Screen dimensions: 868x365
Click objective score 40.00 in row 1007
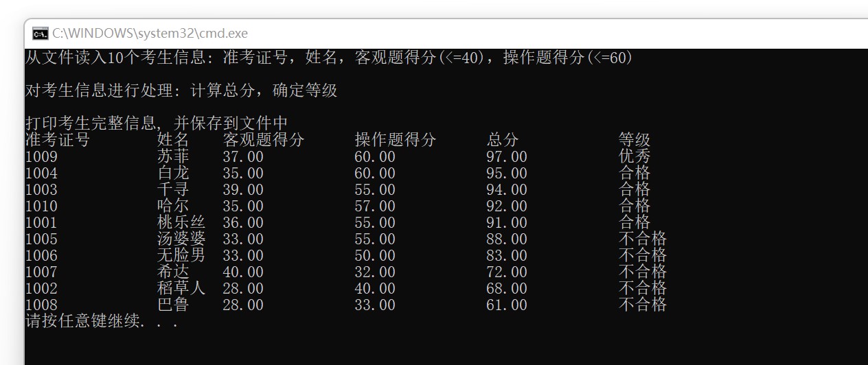243,272
